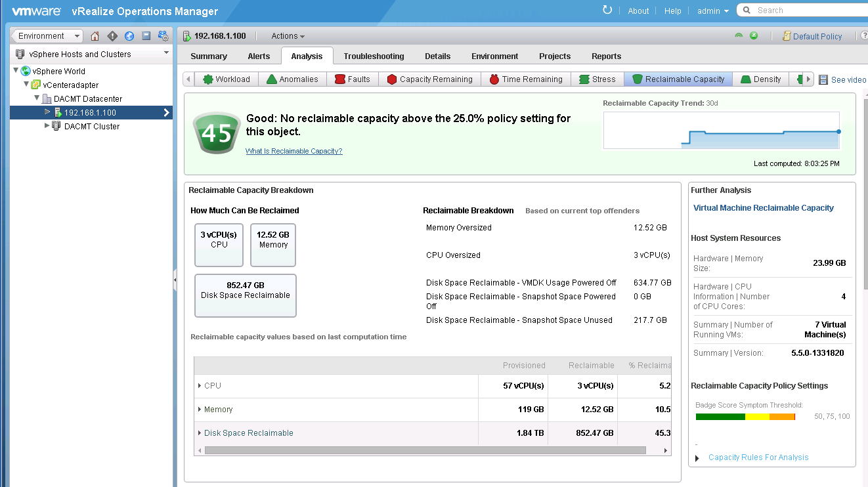868x487 pixels.
Task: Open the Help link in top bar
Action: point(673,11)
